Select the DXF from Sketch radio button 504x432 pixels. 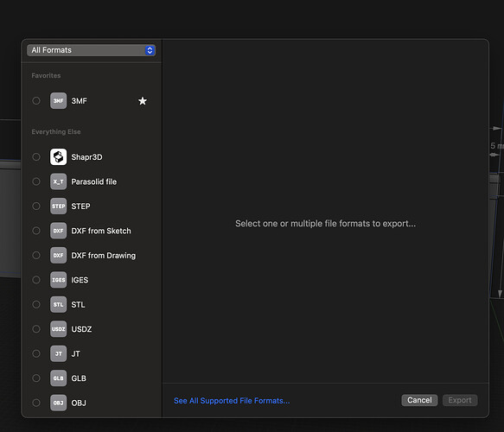[x=36, y=231]
